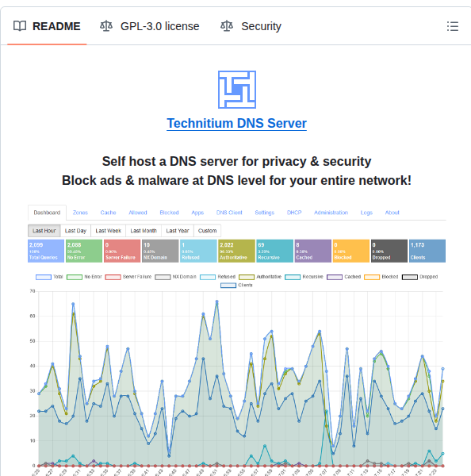Toggle the Refused legend swatch

tap(208, 277)
